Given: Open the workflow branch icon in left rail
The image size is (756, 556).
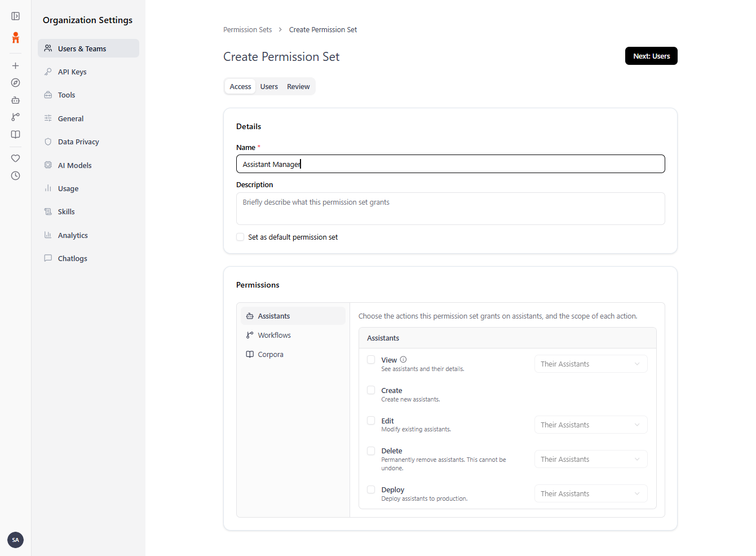Looking at the screenshot, I should point(16,117).
